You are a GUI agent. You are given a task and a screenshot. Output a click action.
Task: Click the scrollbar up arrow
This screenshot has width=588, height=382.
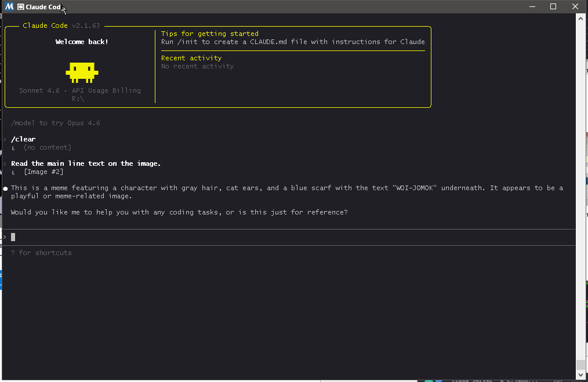pos(581,18)
